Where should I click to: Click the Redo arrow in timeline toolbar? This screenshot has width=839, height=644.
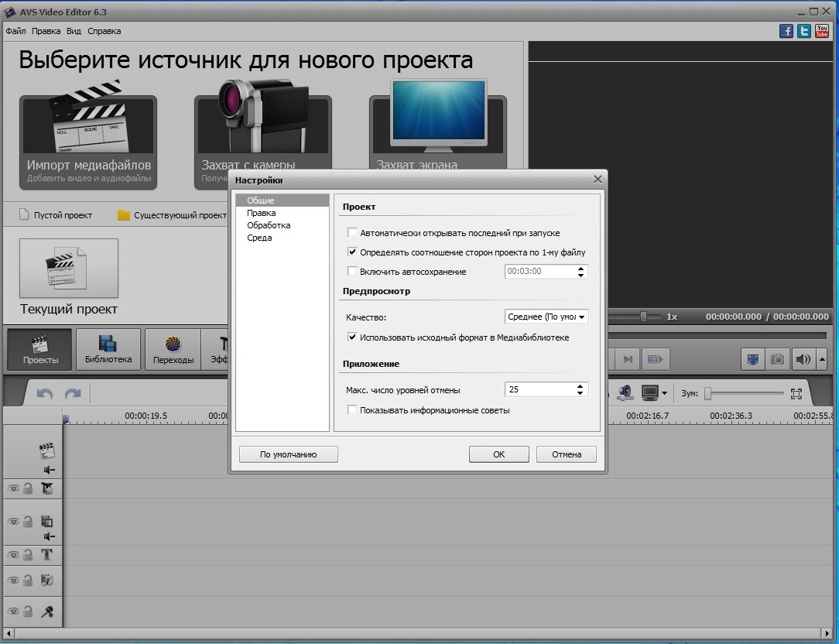point(73,394)
